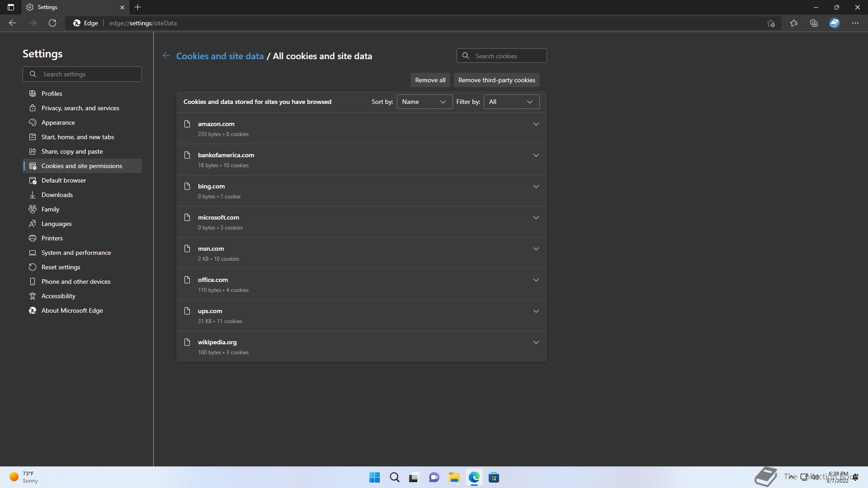Close the Settings tab
Viewport: 868px width, 488px height.
[x=122, y=7]
